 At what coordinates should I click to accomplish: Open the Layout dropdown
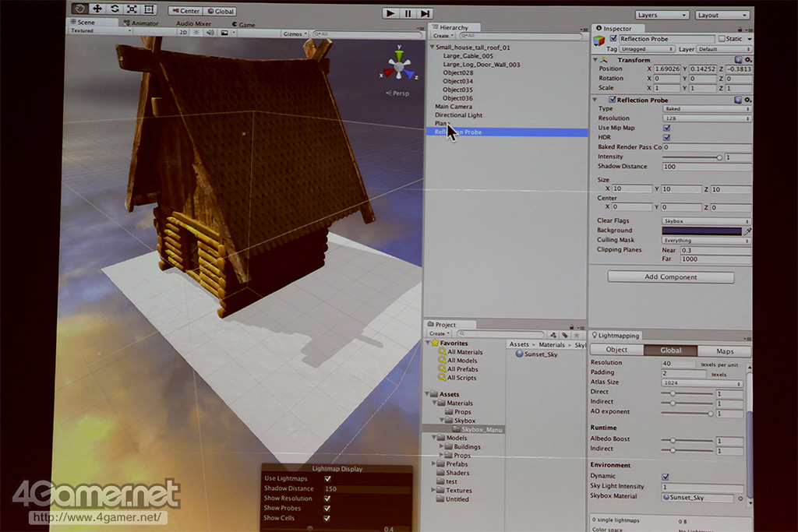coord(722,15)
